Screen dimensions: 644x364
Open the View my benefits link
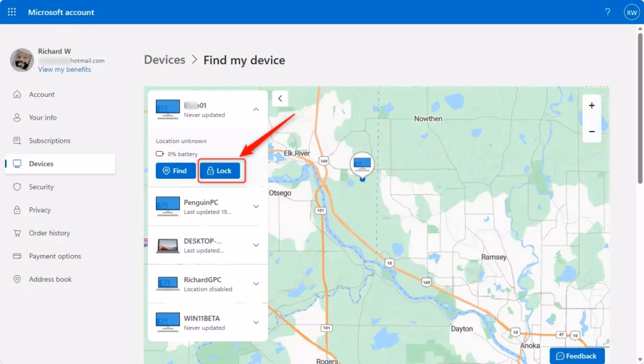[65, 69]
